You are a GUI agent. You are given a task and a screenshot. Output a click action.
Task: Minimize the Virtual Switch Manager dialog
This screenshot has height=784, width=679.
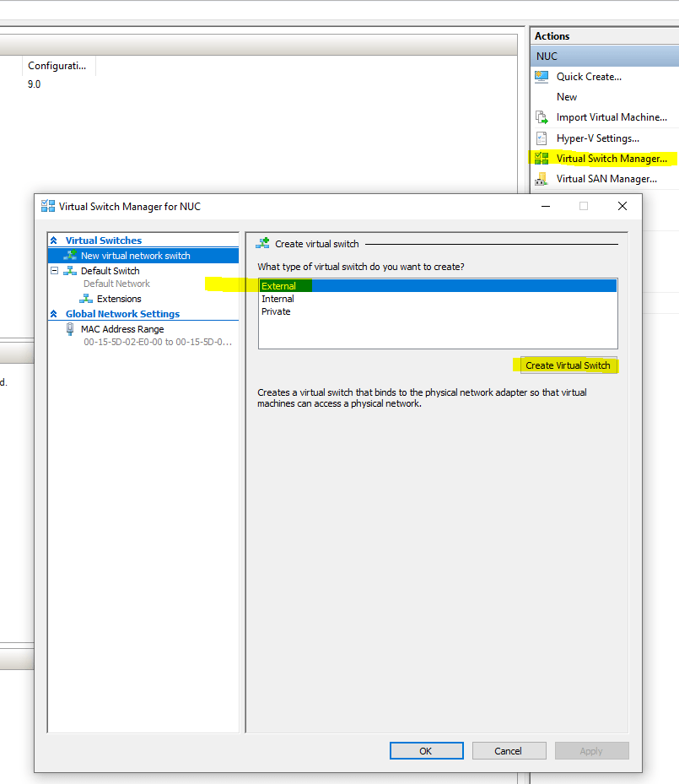pos(546,206)
